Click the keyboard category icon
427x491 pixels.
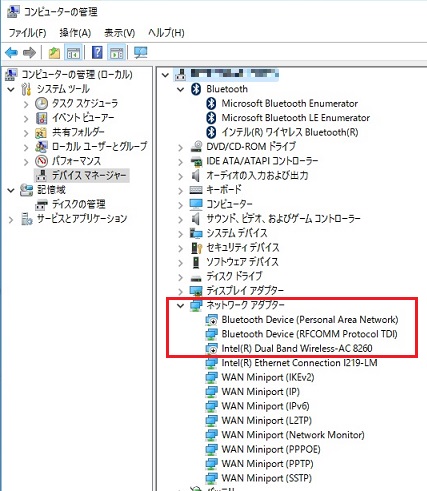click(x=196, y=190)
